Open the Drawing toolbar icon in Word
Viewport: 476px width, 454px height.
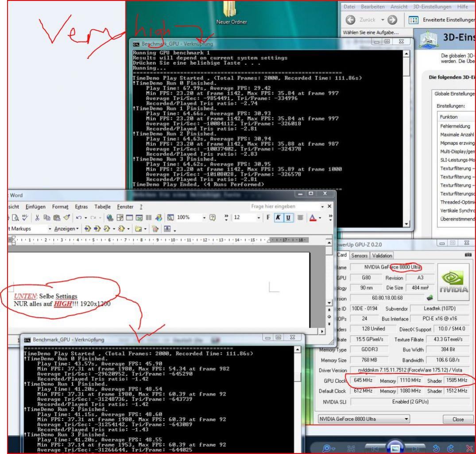159,217
